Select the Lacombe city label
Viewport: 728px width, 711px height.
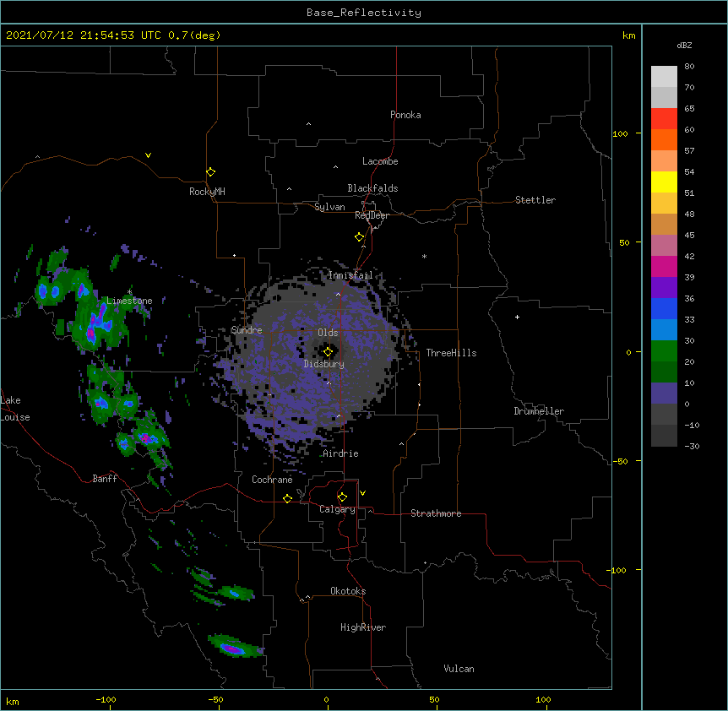pos(380,161)
